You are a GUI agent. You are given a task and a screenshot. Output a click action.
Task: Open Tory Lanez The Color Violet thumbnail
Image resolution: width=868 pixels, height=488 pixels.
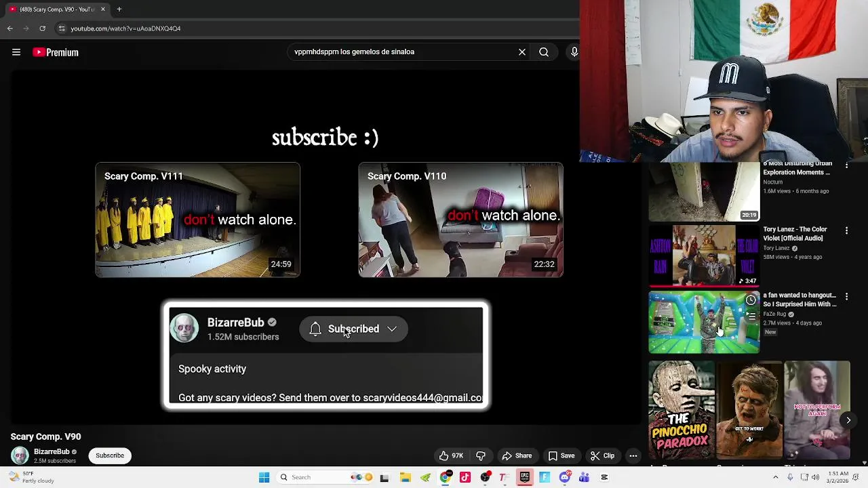click(704, 256)
